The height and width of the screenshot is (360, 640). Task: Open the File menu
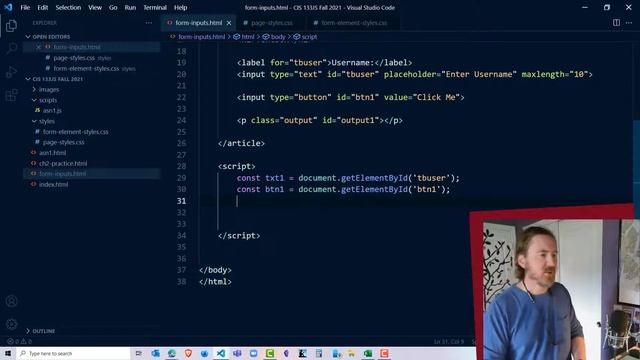point(25,7)
